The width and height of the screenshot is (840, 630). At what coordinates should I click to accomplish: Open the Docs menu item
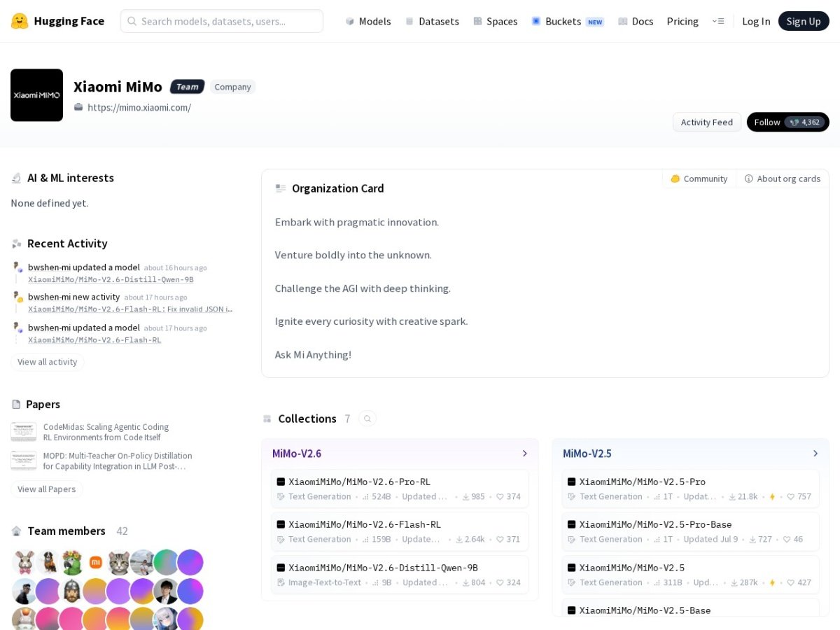pyautogui.click(x=636, y=21)
